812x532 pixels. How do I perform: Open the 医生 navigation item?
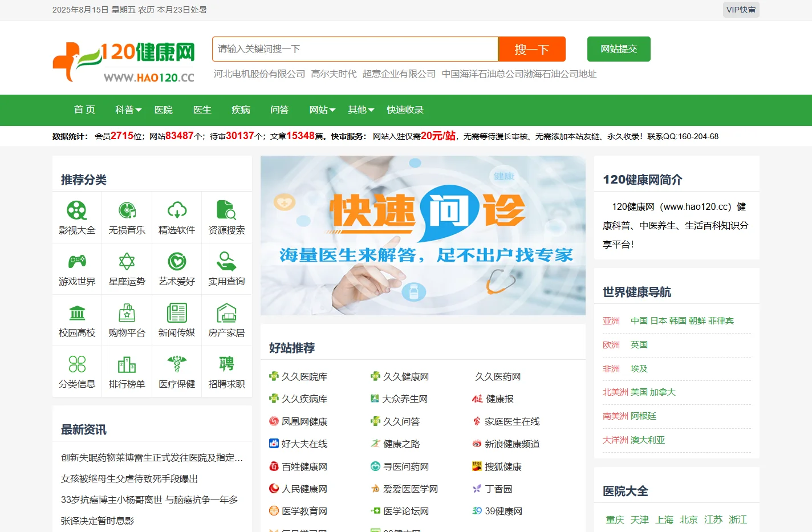point(202,110)
